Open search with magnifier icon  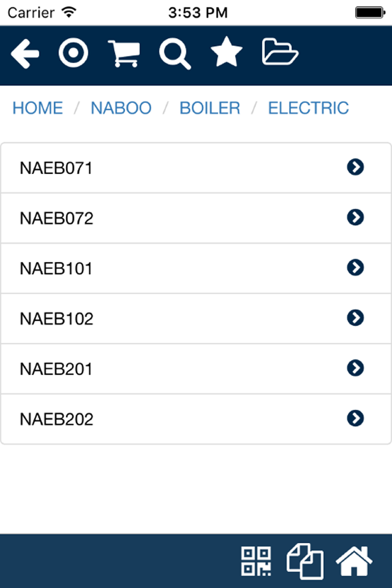point(175,55)
